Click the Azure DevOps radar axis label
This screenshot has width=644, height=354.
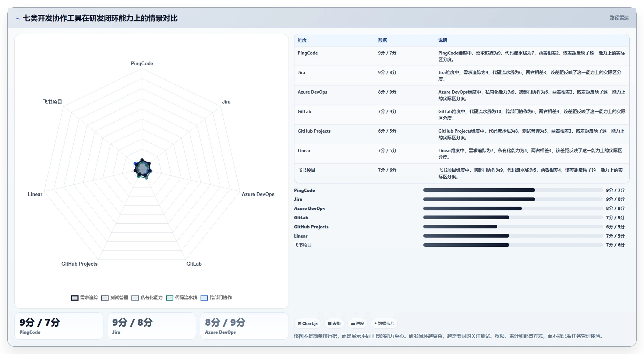(258, 194)
